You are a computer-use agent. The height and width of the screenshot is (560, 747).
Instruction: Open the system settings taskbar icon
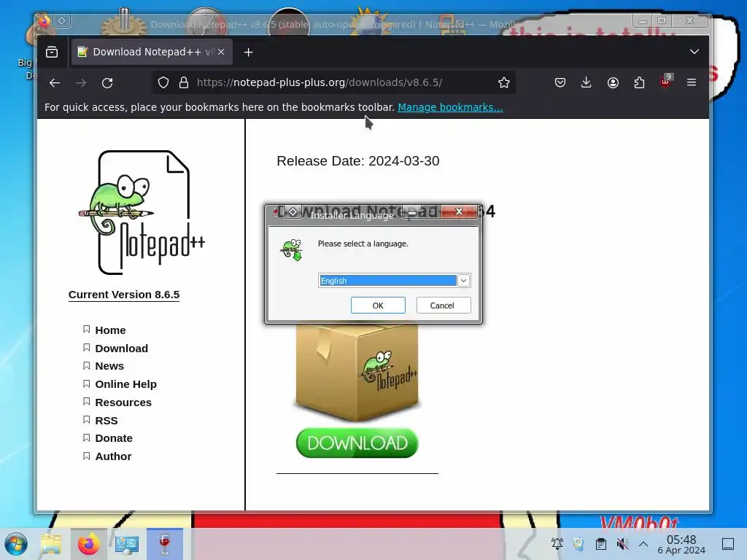point(127,544)
